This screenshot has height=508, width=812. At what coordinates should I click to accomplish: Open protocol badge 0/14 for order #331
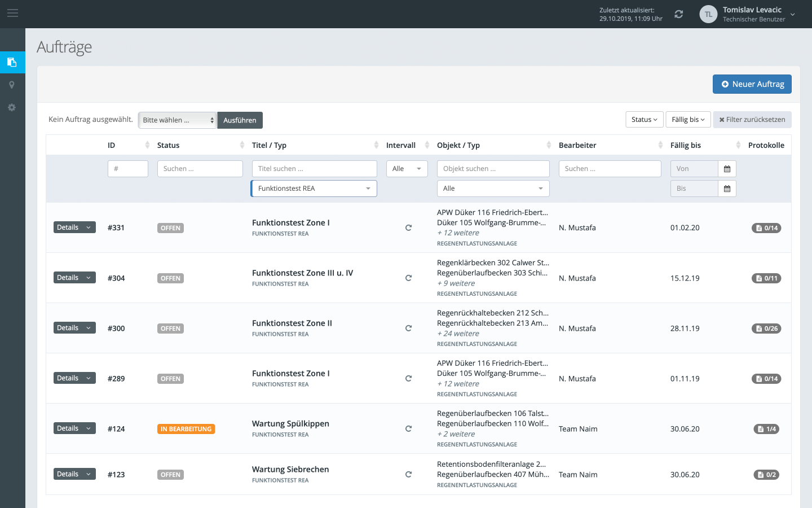click(766, 228)
